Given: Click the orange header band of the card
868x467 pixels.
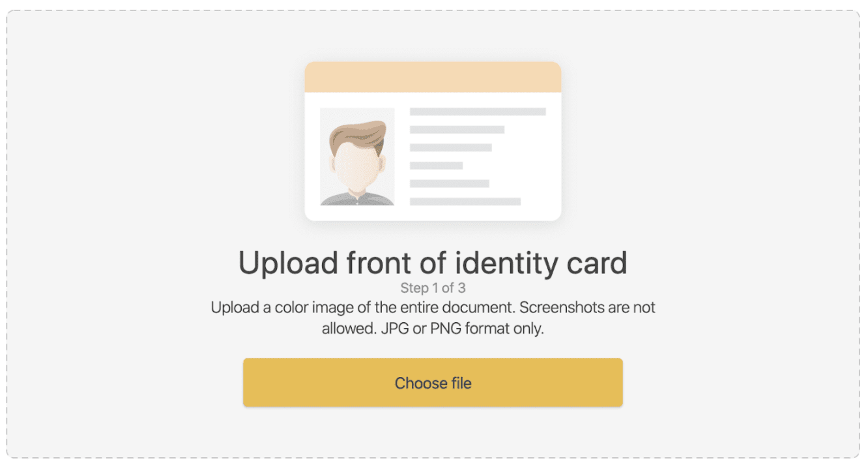Looking at the screenshot, I should pos(433,77).
